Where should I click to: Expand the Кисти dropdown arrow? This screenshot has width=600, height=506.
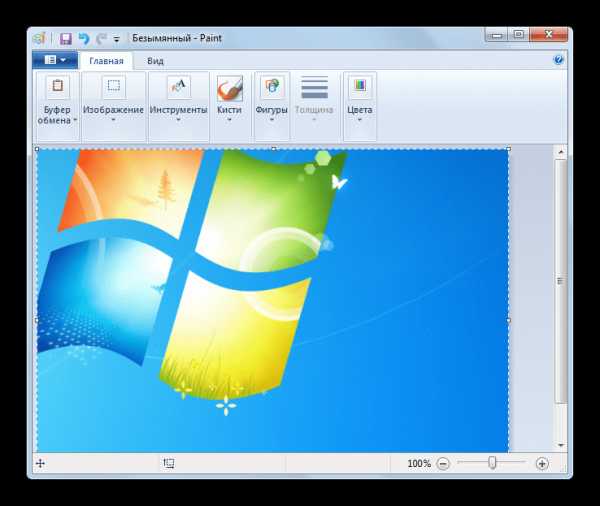pos(230,121)
